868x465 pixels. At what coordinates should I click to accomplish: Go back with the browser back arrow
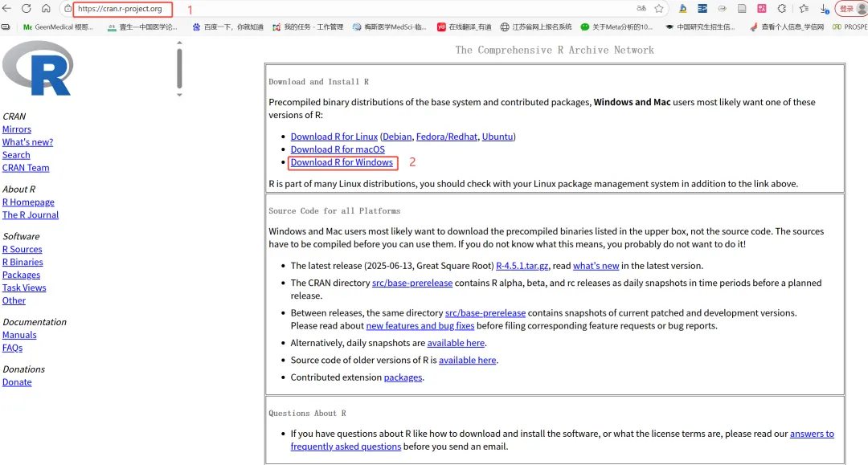[x=6, y=8]
